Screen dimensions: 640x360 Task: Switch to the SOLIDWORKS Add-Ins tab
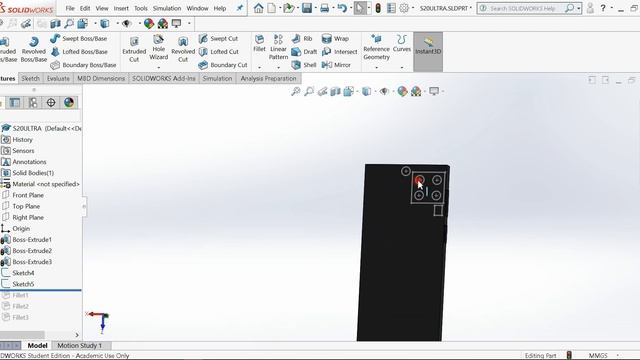[164, 78]
